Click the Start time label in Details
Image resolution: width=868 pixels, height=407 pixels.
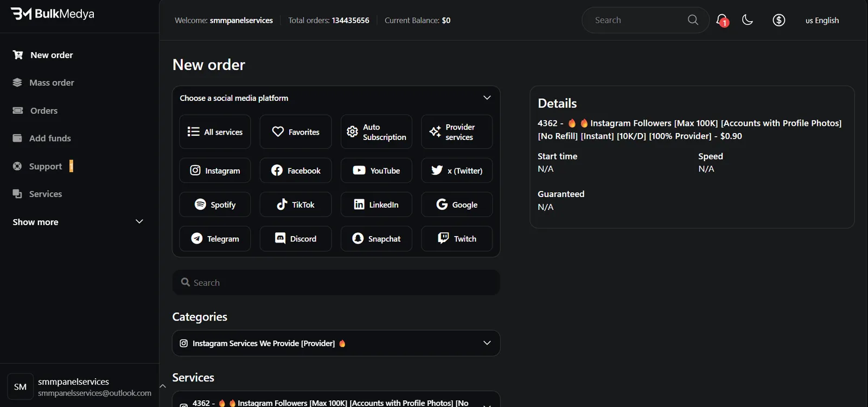tap(557, 156)
